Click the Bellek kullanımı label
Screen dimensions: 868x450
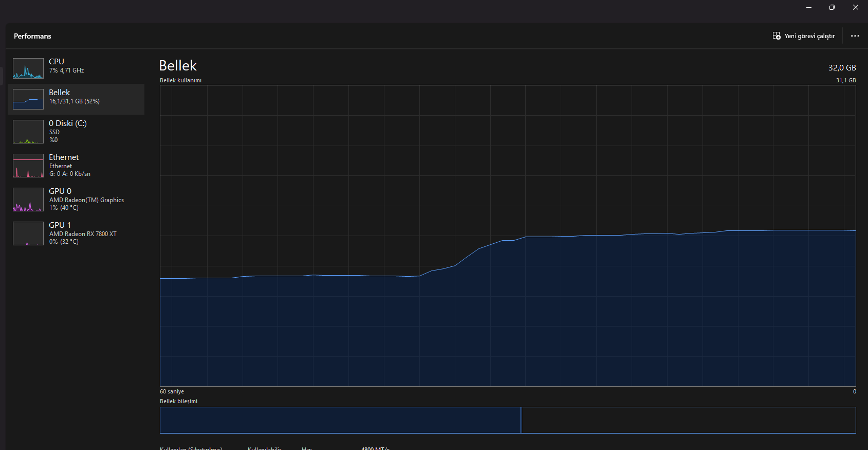tap(180, 80)
